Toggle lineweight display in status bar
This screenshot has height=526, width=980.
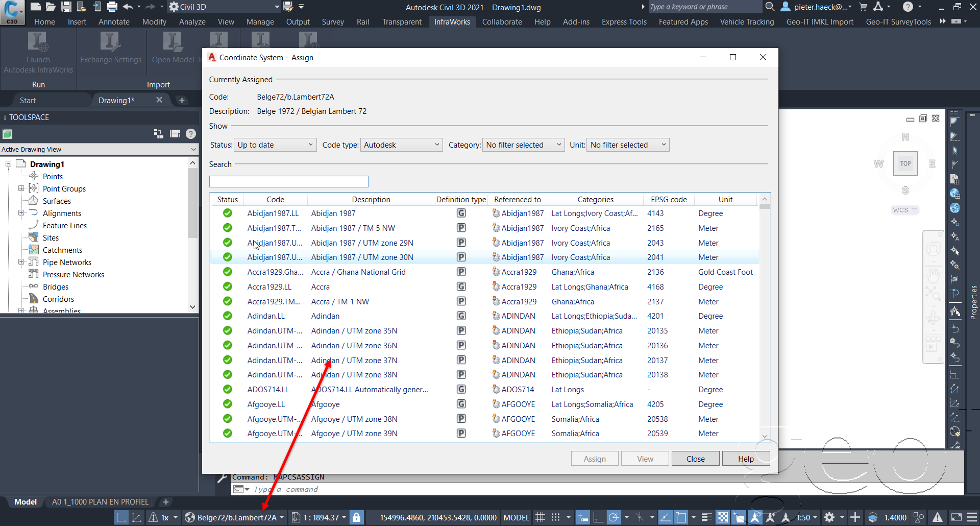tap(707, 517)
